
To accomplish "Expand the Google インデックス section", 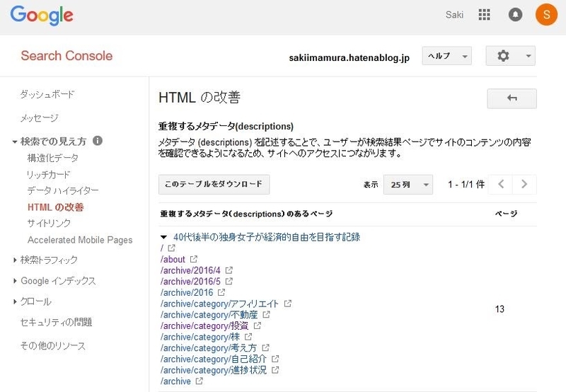I will [x=15, y=281].
